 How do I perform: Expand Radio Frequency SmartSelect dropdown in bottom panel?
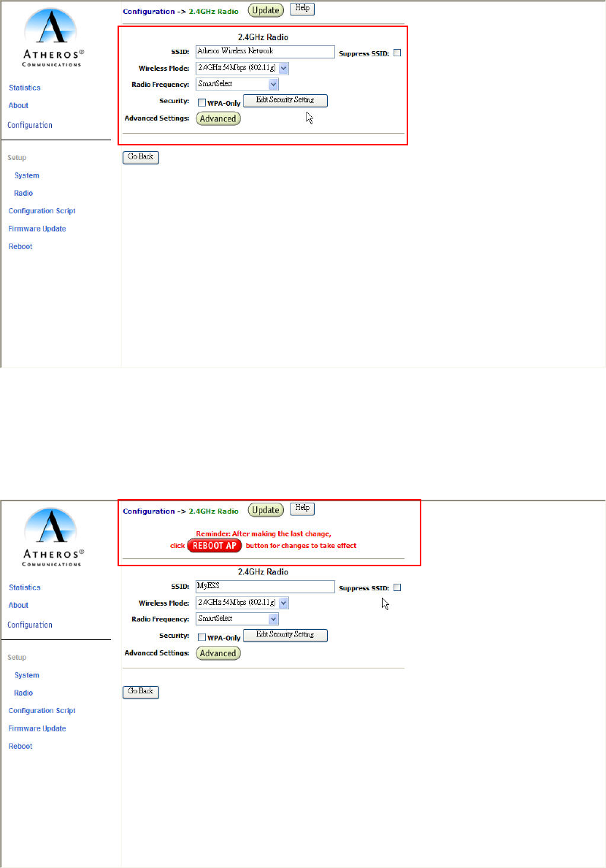(x=237, y=619)
